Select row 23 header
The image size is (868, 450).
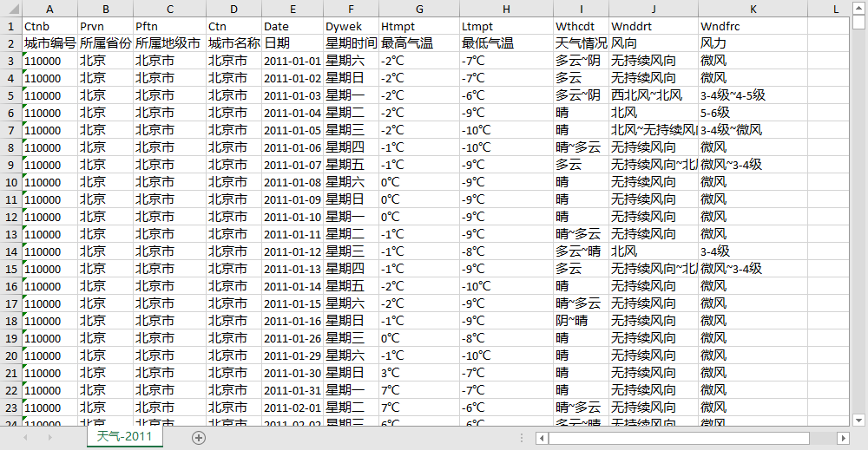coord(11,408)
